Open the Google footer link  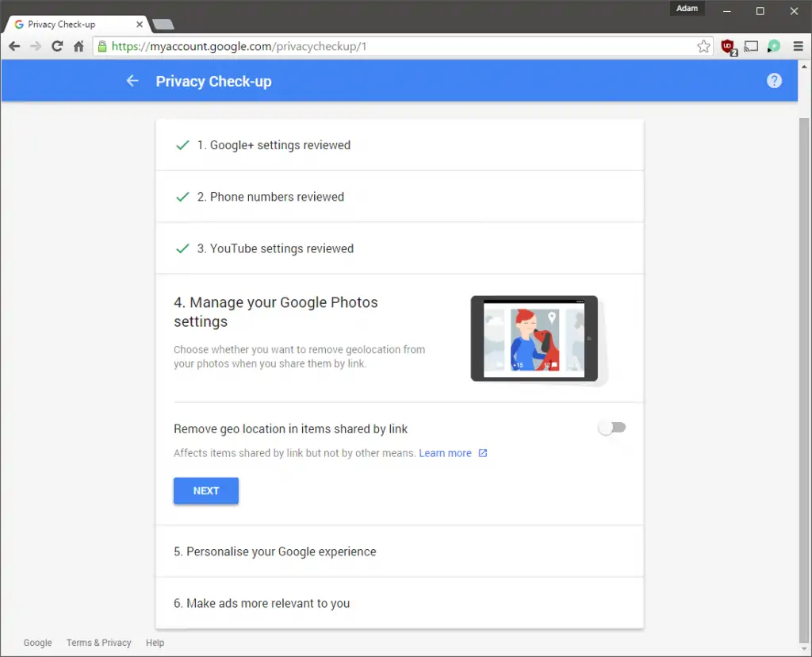point(38,643)
